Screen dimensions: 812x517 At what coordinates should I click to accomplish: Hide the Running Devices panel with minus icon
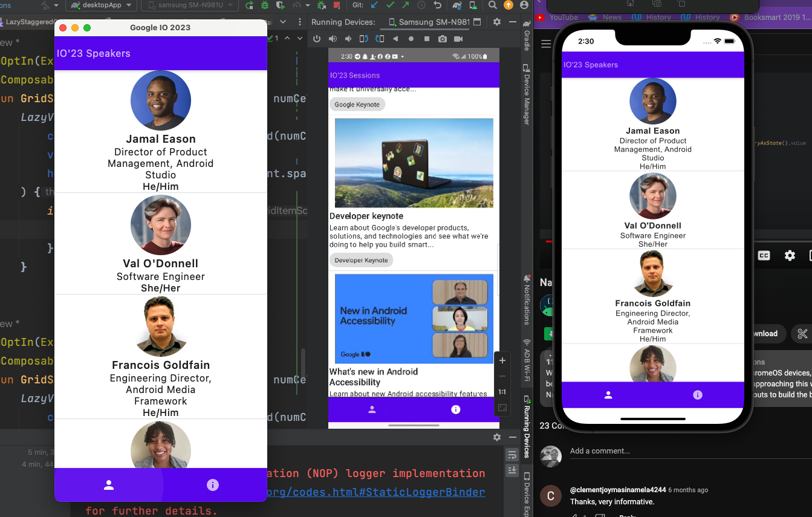coord(513,22)
